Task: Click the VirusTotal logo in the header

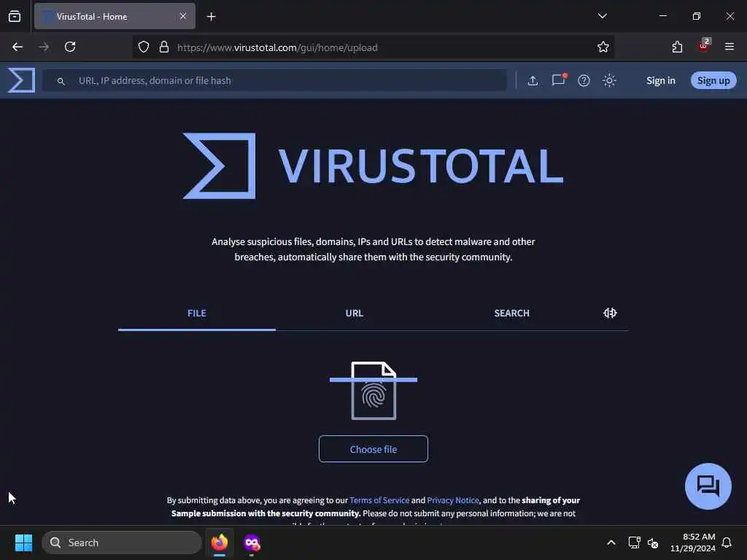Action: coord(21,80)
